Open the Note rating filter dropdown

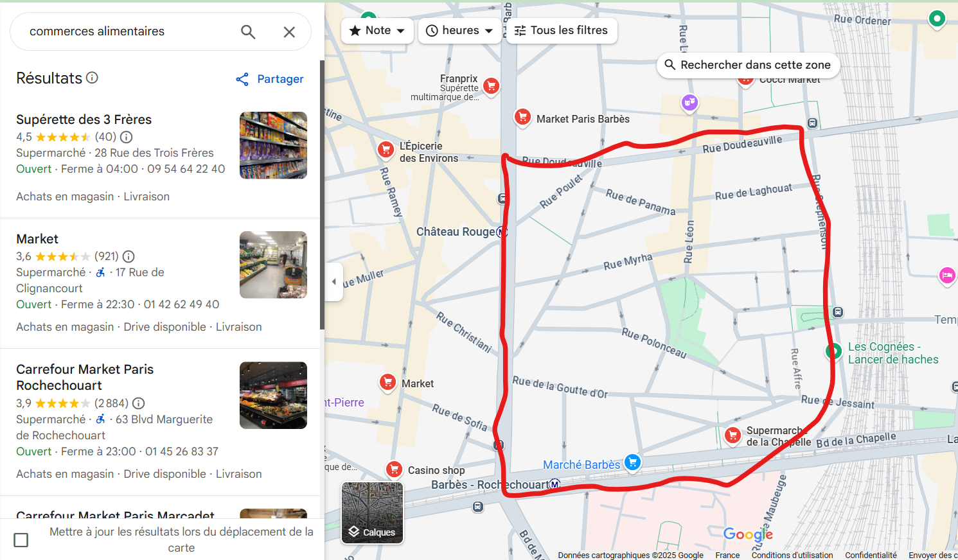[x=377, y=30]
